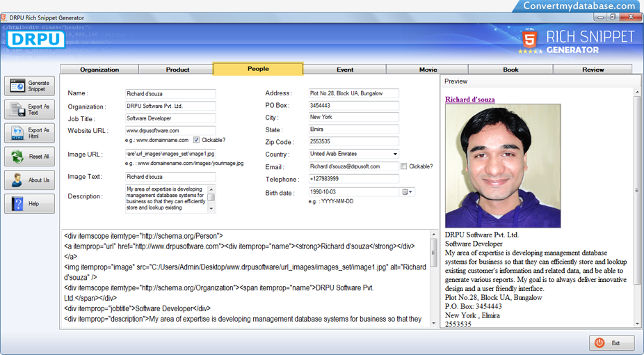Click the PO Box input field
The height and width of the screenshot is (355, 644).
(353, 106)
